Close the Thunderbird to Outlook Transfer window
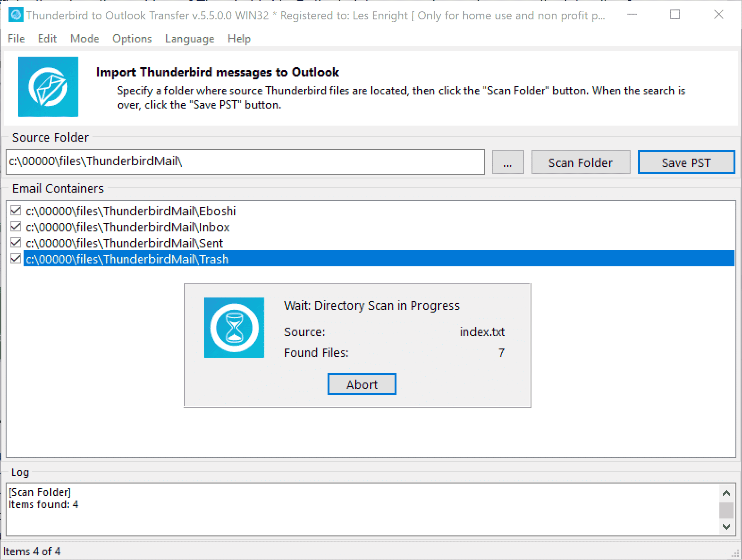 (x=718, y=15)
